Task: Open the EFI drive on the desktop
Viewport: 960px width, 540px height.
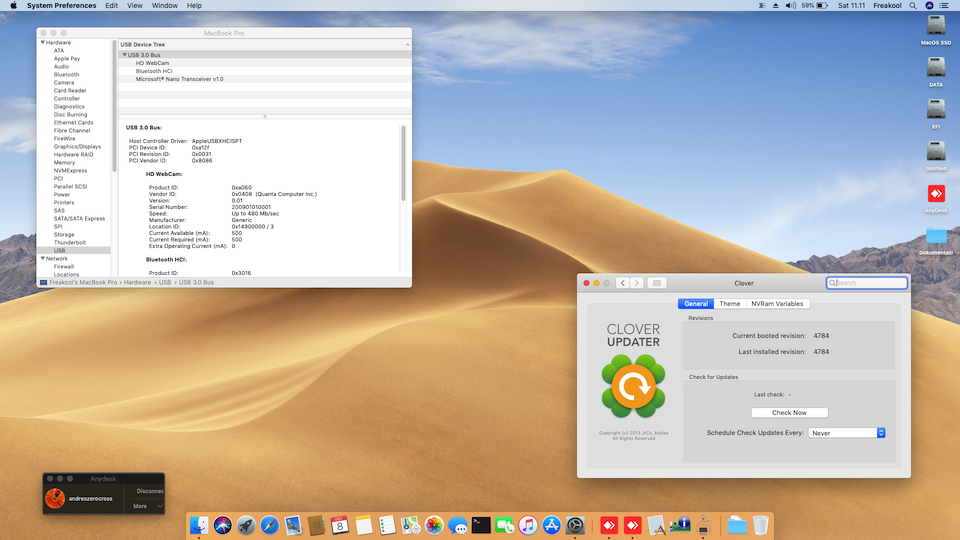Action: (936, 110)
